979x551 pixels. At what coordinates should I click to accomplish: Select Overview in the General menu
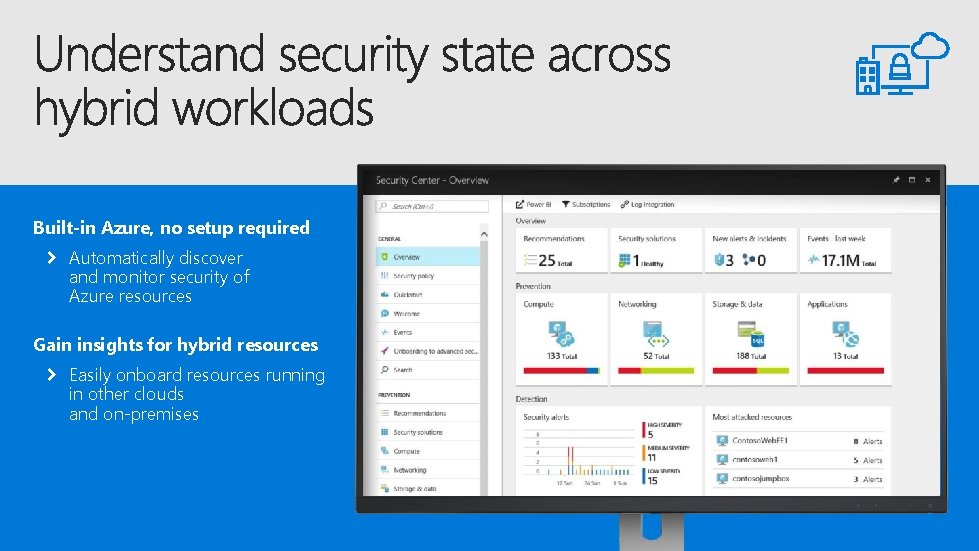pos(428,256)
